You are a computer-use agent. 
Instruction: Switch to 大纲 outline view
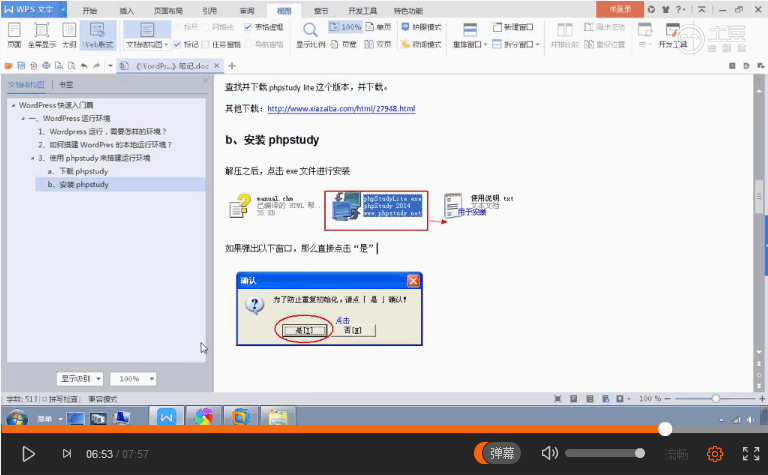(x=69, y=35)
